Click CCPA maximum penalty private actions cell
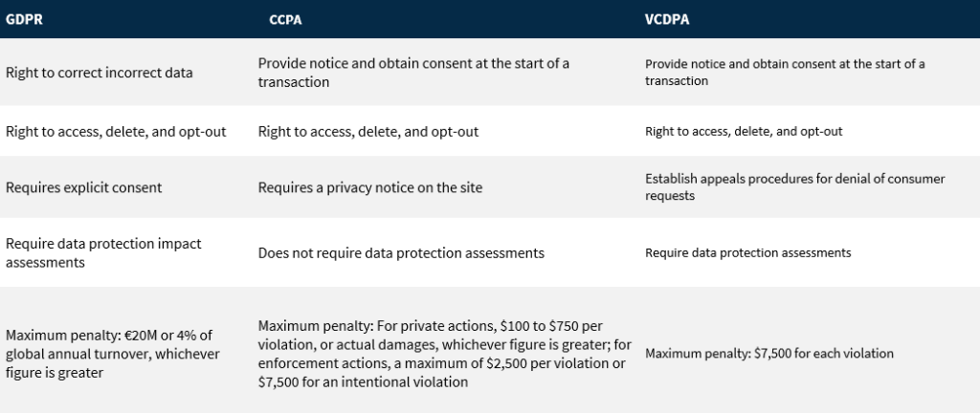Screen dimensions: 980x413 [x=444, y=354]
